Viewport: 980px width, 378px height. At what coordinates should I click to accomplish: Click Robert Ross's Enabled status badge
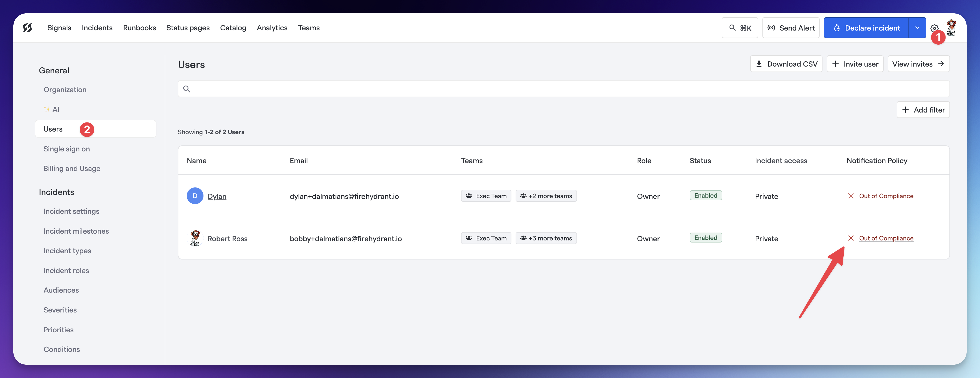click(x=706, y=238)
